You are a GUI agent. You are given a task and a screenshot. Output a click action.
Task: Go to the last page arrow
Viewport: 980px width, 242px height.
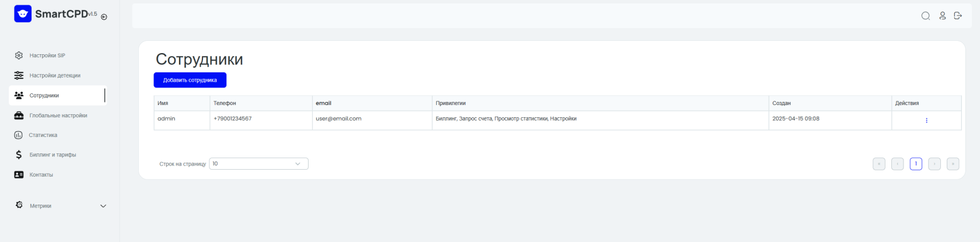tap(953, 164)
